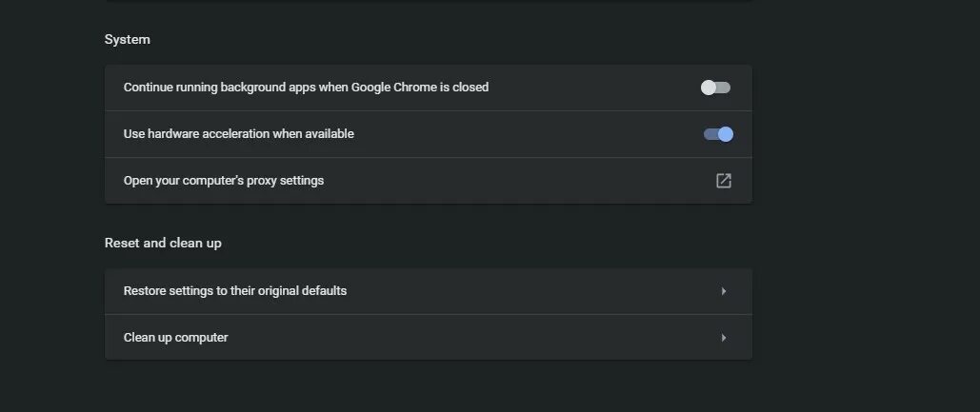Click the "Restore settings to their original defaults" text
The height and width of the screenshot is (412, 980).
[235, 290]
